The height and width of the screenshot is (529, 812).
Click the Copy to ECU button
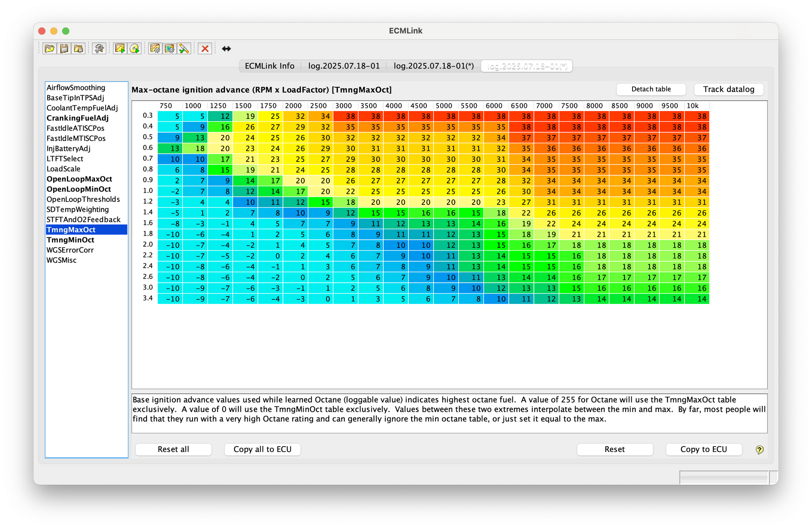pyautogui.click(x=704, y=449)
